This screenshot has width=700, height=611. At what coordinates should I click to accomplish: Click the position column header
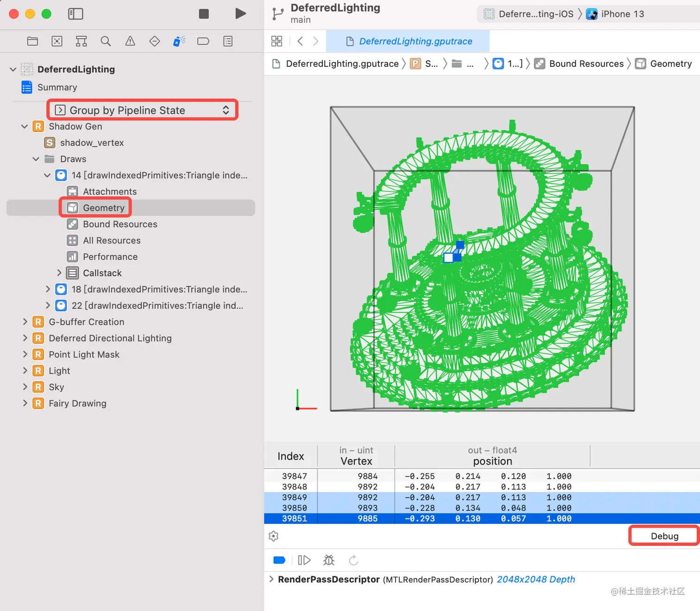[x=493, y=456]
